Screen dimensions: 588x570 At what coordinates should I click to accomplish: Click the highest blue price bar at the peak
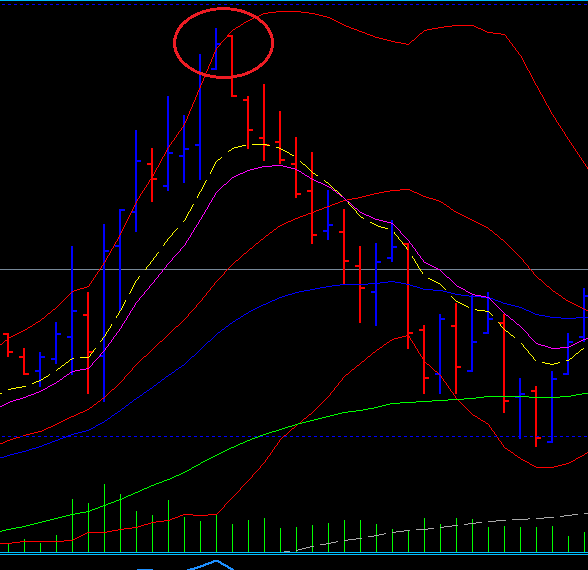point(216,49)
